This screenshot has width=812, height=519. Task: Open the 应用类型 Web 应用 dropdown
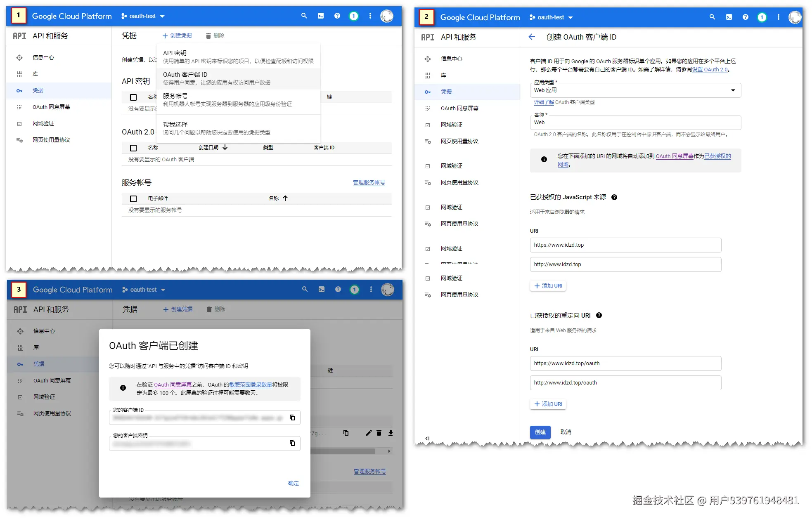point(635,90)
